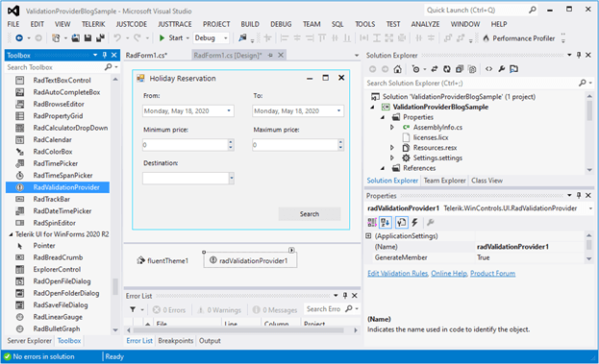
Task: Open the Output tab
Action: pyautogui.click(x=210, y=340)
